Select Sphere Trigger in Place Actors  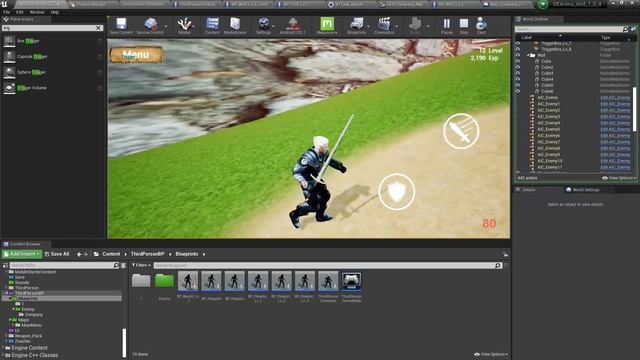point(52,72)
